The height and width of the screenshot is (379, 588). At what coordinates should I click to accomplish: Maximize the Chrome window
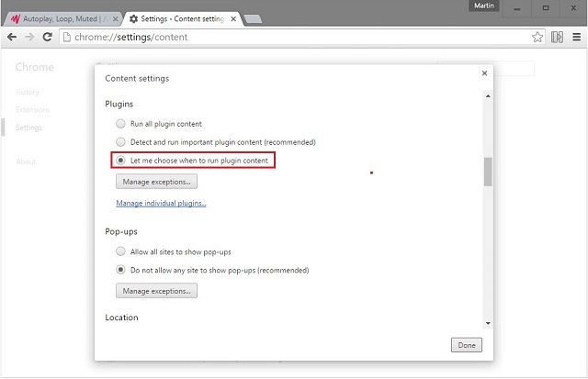click(546, 8)
